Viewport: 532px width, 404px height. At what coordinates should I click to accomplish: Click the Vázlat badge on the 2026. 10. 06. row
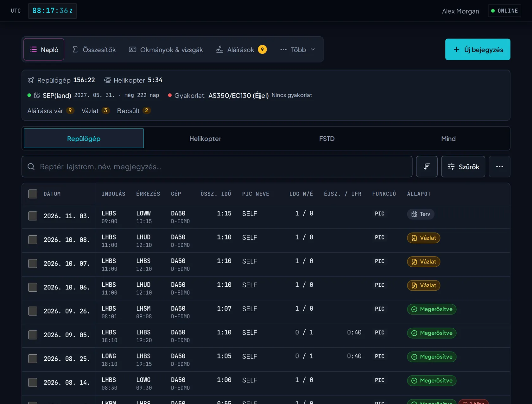[423, 285]
